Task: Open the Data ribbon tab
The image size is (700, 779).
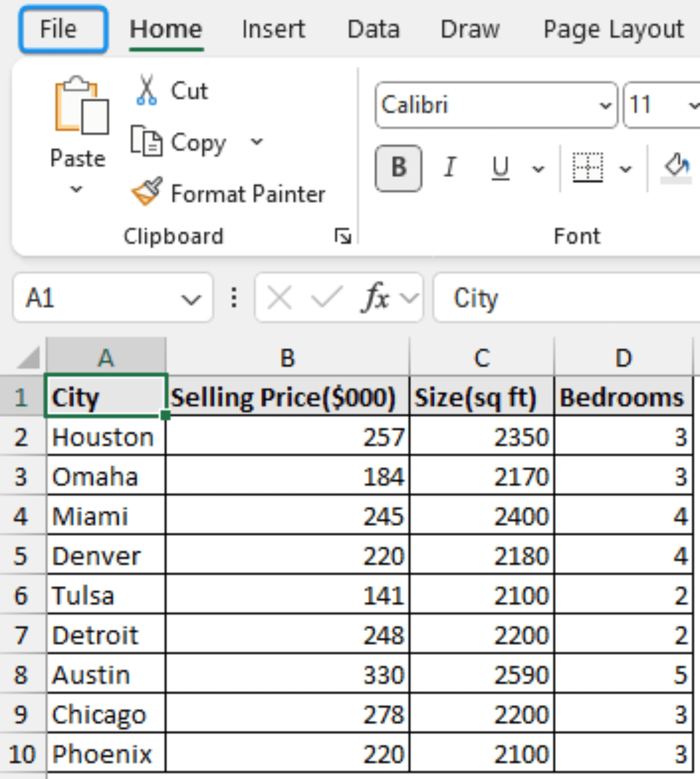Action: point(374,29)
